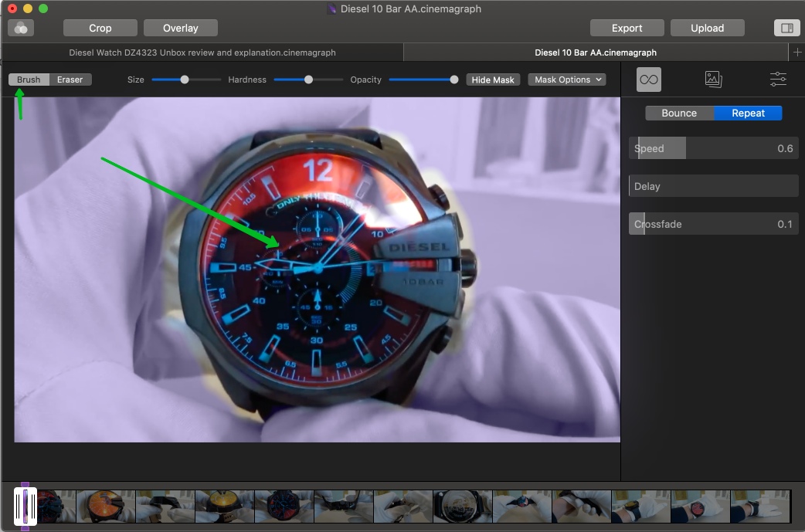Open the still image panel icon

coord(714,80)
